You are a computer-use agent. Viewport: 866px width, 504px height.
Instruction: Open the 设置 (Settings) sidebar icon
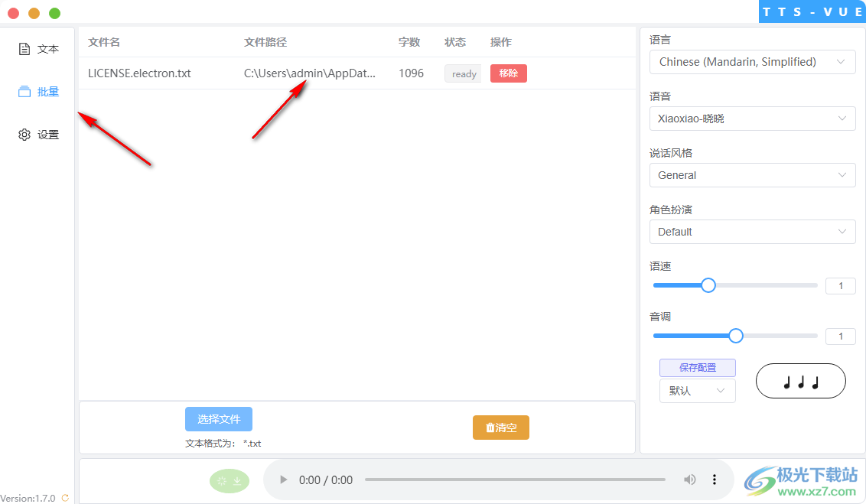[x=37, y=134]
